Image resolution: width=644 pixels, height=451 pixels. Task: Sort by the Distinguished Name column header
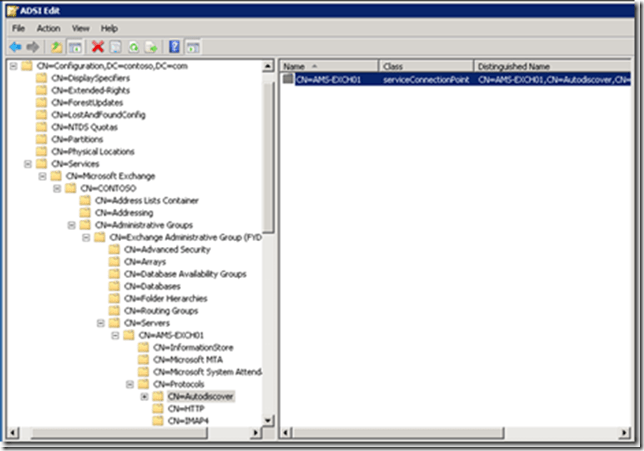pyautogui.click(x=540, y=66)
